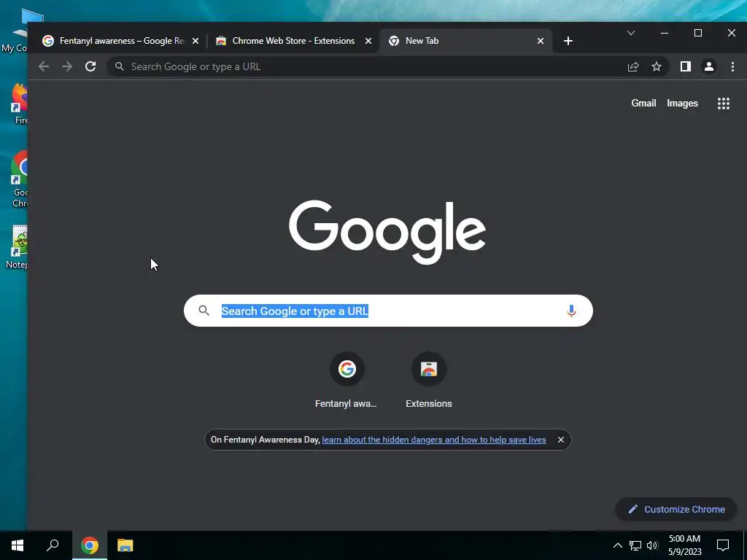This screenshot has height=560, width=747.
Task: Click the magnifier icon in search box
Action: (x=204, y=311)
